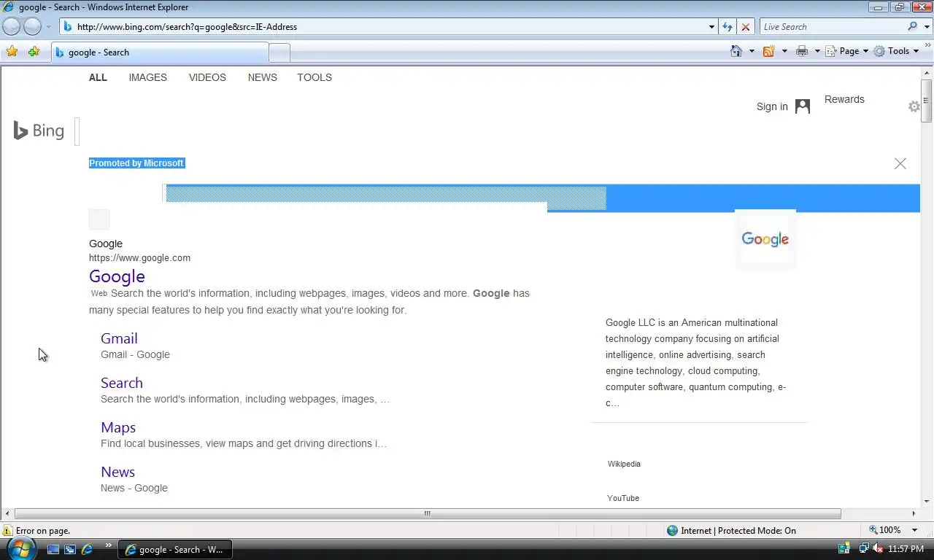Open the Favorites Center star icon
934x560 pixels.
pyautogui.click(x=12, y=52)
